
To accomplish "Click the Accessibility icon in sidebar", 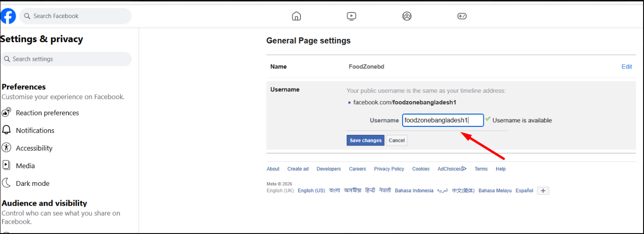I will pos(6,147).
